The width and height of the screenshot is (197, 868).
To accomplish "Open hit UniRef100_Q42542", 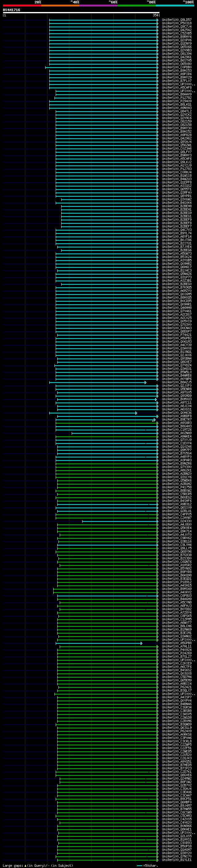I will tap(176, 30).
